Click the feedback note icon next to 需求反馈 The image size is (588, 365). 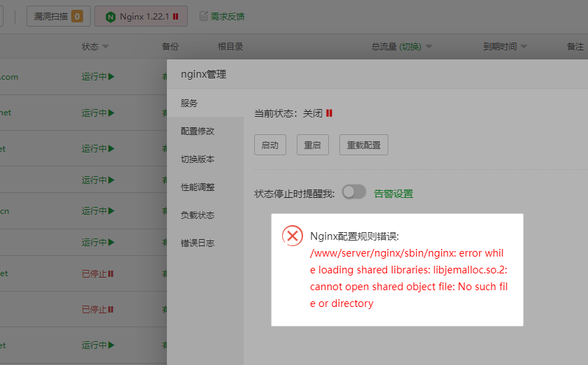[203, 16]
